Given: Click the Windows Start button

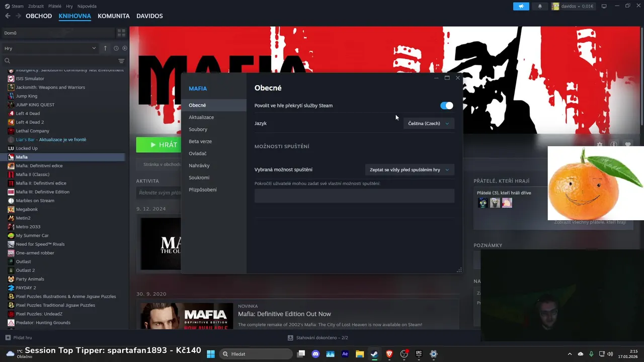Looking at the screenshot, I should (x=211, y=354).
